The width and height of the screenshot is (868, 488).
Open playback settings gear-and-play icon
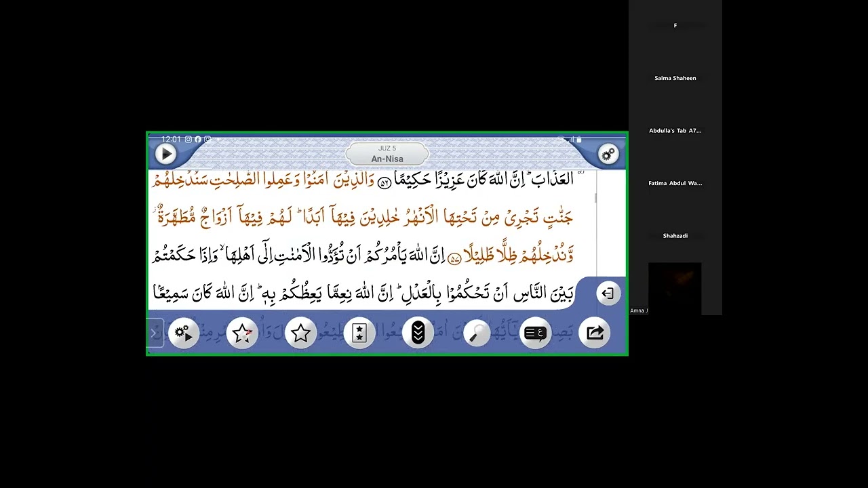[x=184, y=333]
